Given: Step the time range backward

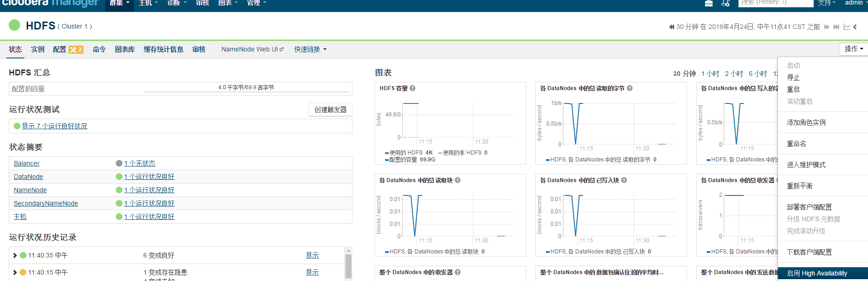Looking at the screenshot, I should [671, 27].
